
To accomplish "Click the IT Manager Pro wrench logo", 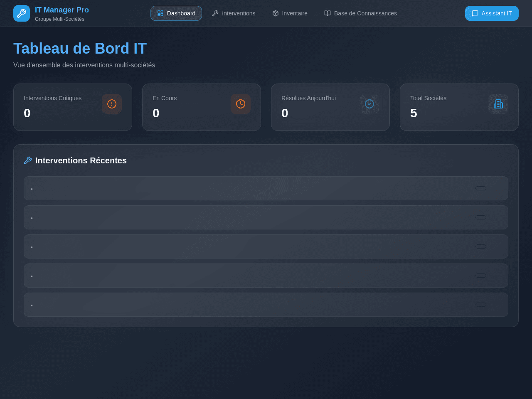I will (x=22, y=13).
